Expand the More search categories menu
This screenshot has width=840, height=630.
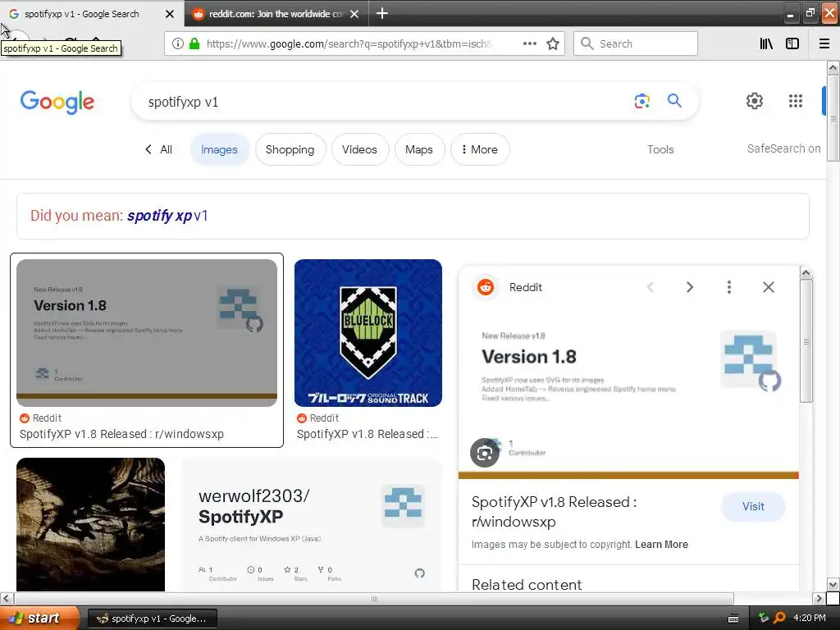(x=479, y=149)
